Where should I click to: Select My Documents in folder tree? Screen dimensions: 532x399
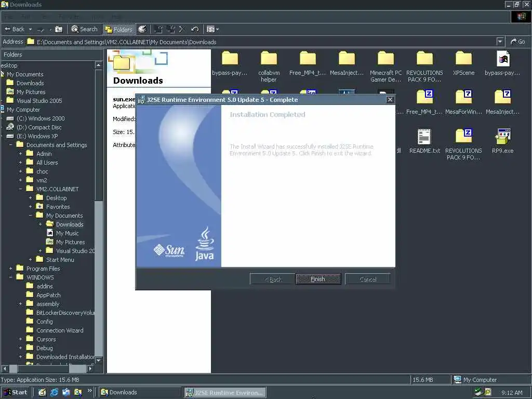[x=25, y=74]
